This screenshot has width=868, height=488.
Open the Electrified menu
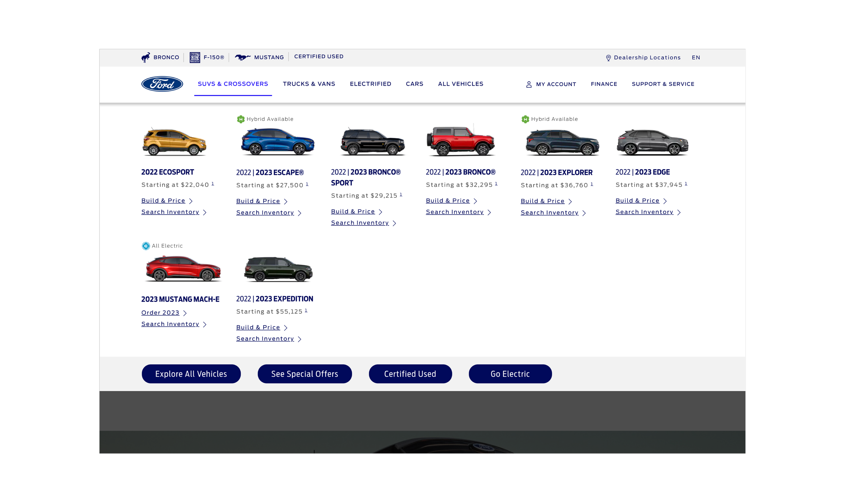pos(370,84)
